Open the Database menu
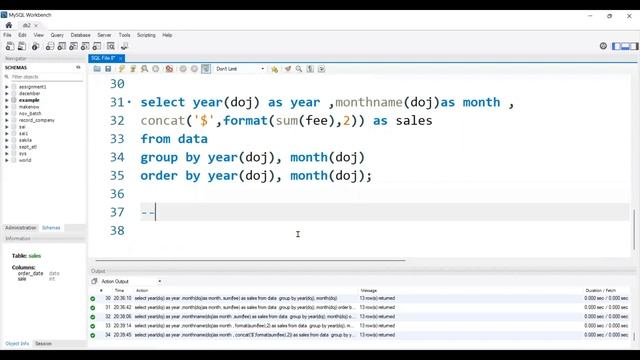 (x=80, y=35)
